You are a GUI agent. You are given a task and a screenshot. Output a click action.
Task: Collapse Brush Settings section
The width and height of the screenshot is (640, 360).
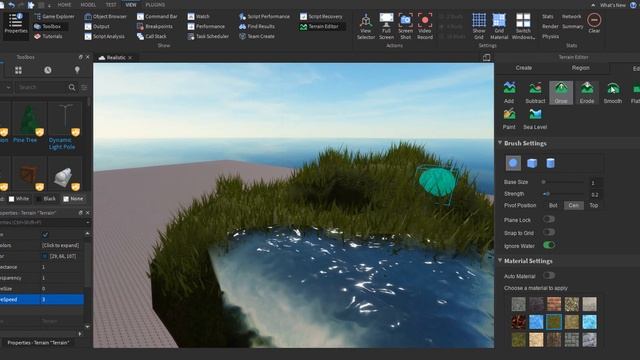[500, 143]
